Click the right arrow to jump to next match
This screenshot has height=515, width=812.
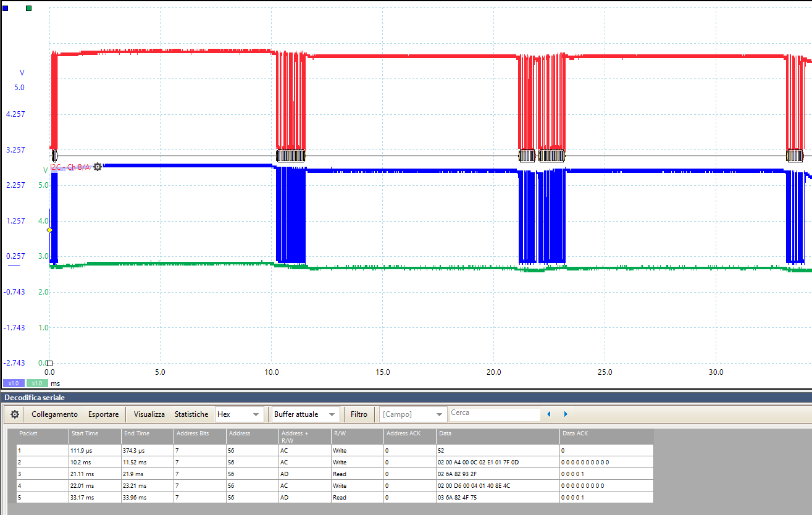coord(565,414)
